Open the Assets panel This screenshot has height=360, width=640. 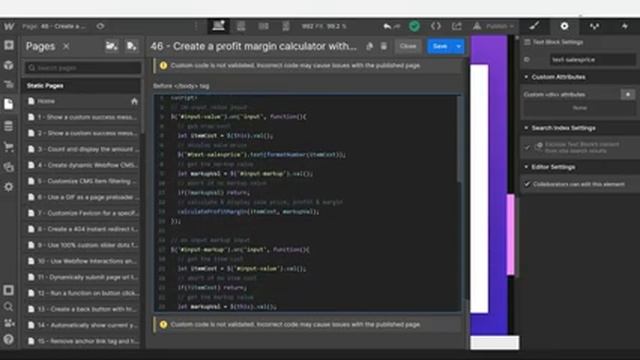click(9, 167)
